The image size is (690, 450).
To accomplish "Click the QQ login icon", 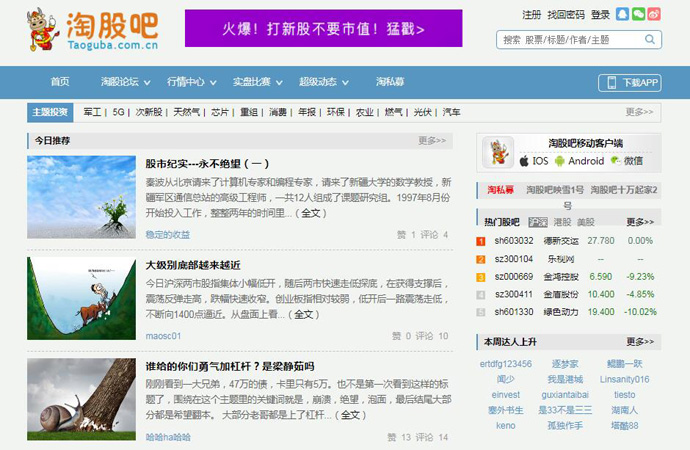I will (x=622, y=14).
